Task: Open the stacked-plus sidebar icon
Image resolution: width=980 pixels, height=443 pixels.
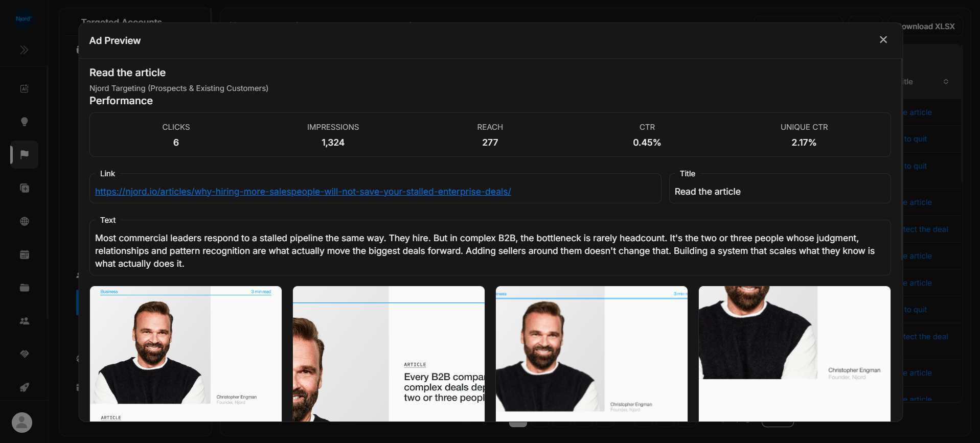Action: (24, 188)
